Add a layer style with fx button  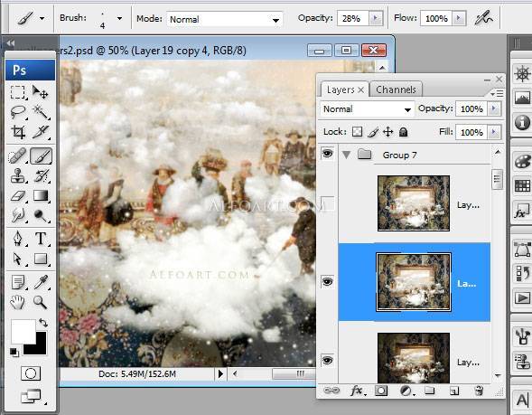click(x=358, y=391)
